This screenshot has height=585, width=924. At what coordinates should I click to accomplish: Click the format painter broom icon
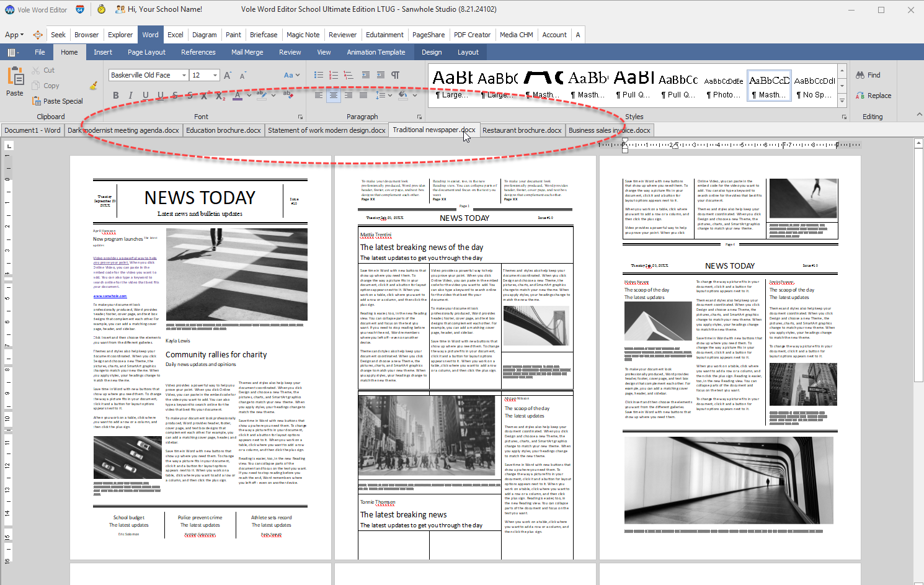[94, 86]
